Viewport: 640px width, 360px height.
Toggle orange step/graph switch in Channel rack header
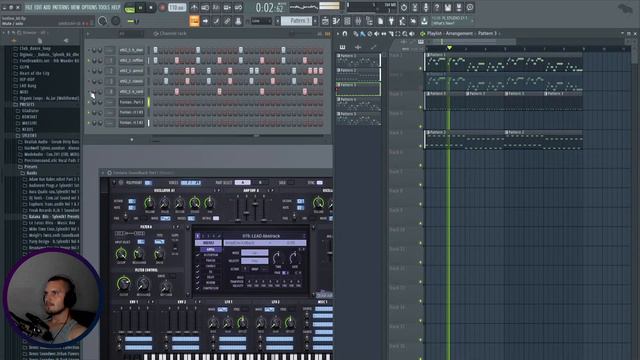tap(327, 34)
